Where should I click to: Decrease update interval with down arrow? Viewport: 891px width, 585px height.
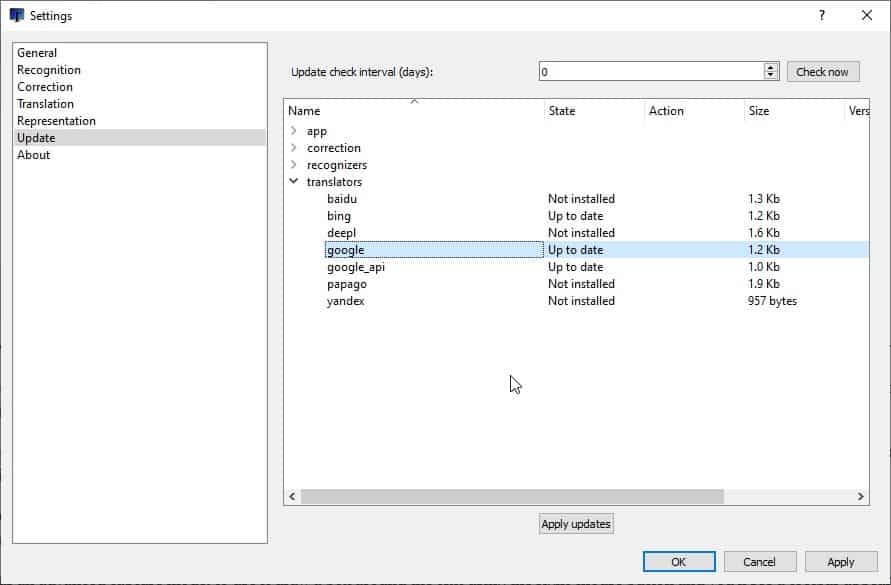tap(771, 76)
